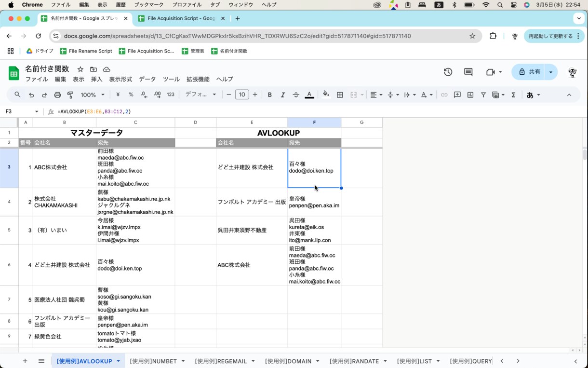Open the 表示形式 menu
Image resolution: width=588 pixels, height=368 pixels.
[120, 79]
